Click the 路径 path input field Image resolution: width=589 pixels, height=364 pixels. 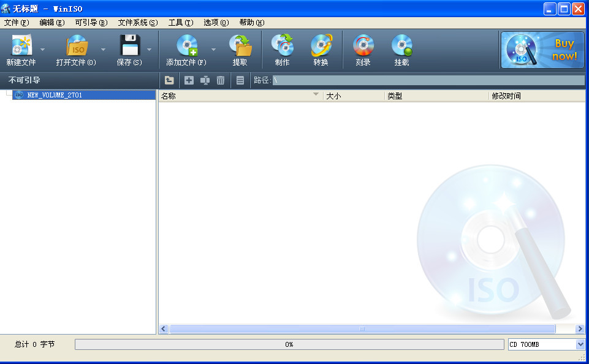[428, 80]
